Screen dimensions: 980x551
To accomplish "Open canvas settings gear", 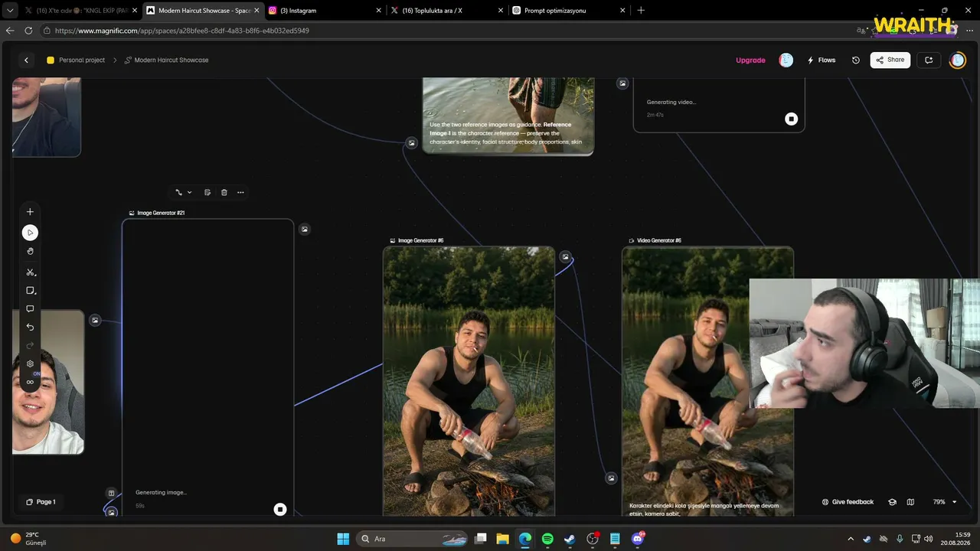I will [x=30, y=364].
